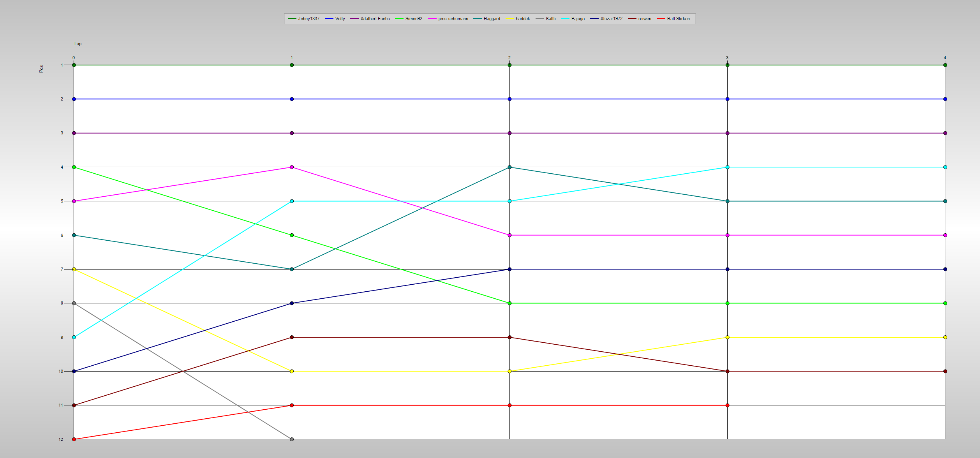Click Kallli's gray marker at lap 1

[x=292, y=439]
